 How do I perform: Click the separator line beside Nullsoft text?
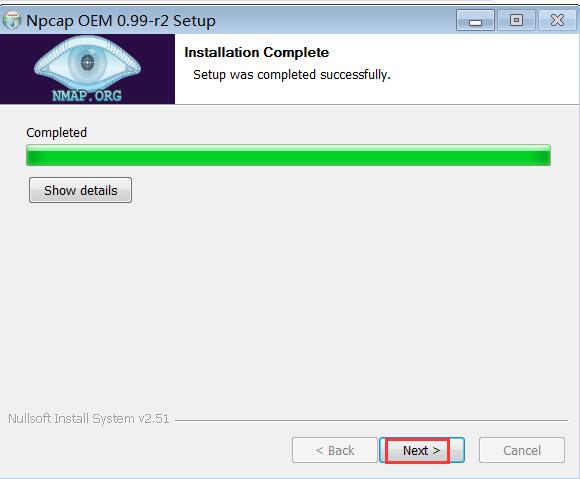371,420
